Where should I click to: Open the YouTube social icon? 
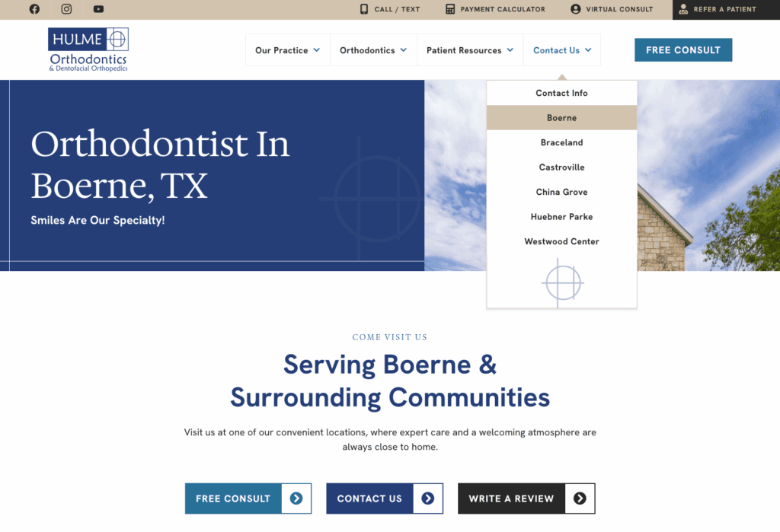point(98,9)
